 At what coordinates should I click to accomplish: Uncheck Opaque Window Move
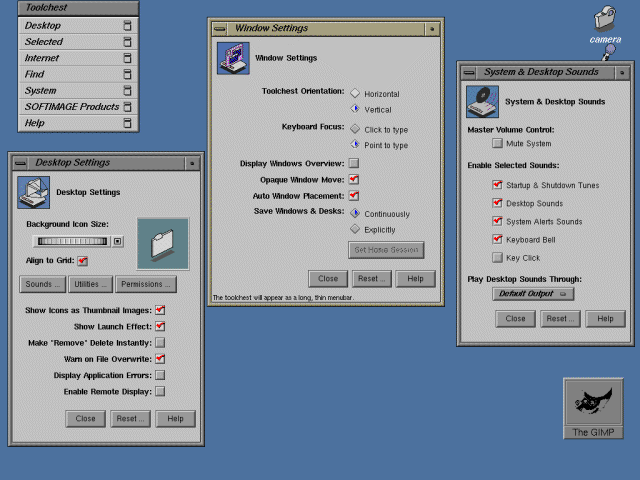[354, 179]
